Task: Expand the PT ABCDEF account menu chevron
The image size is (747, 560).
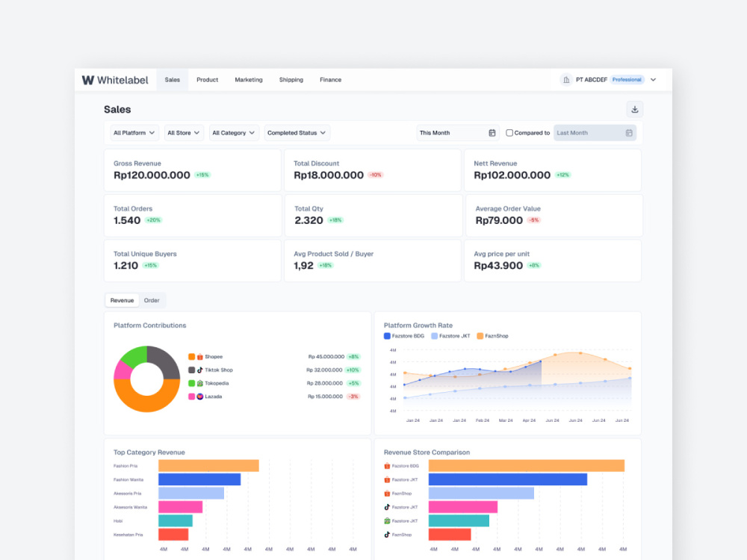Action: (653, 80)
